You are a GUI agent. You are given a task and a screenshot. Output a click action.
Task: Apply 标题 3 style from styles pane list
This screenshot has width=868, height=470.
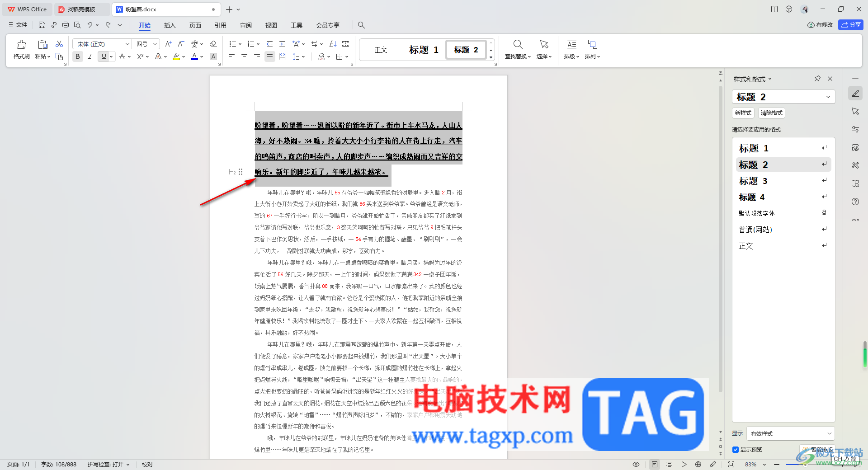[x=783, y=181]
